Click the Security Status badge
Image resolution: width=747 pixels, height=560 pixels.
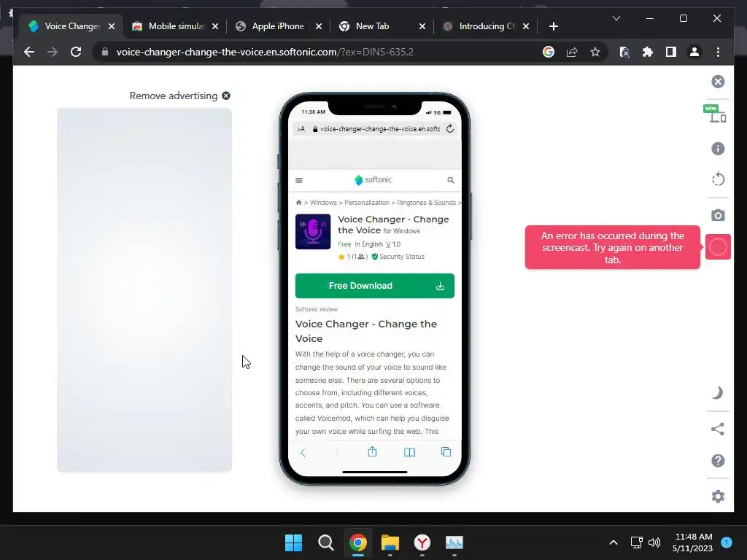coord(398,257)
